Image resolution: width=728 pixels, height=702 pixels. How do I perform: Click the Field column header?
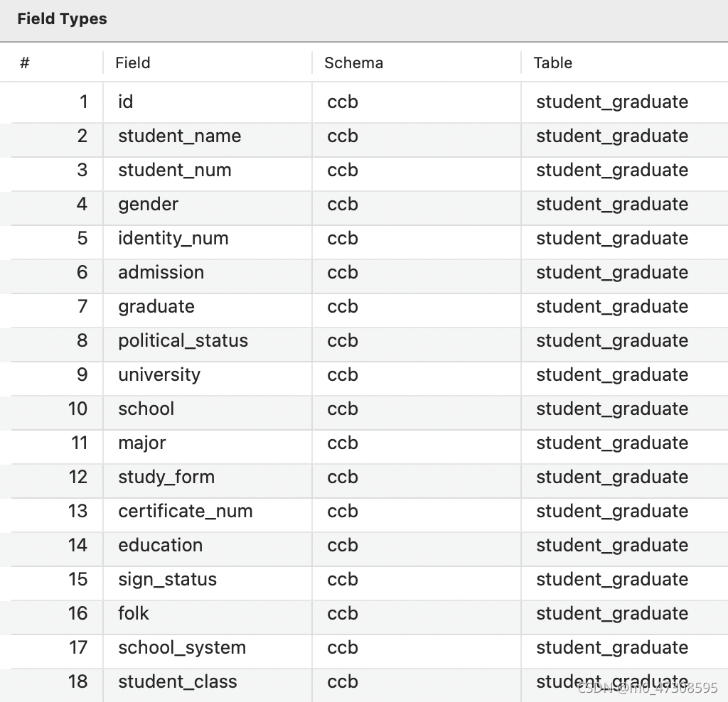pyautogui.click(x=207, y=63)
